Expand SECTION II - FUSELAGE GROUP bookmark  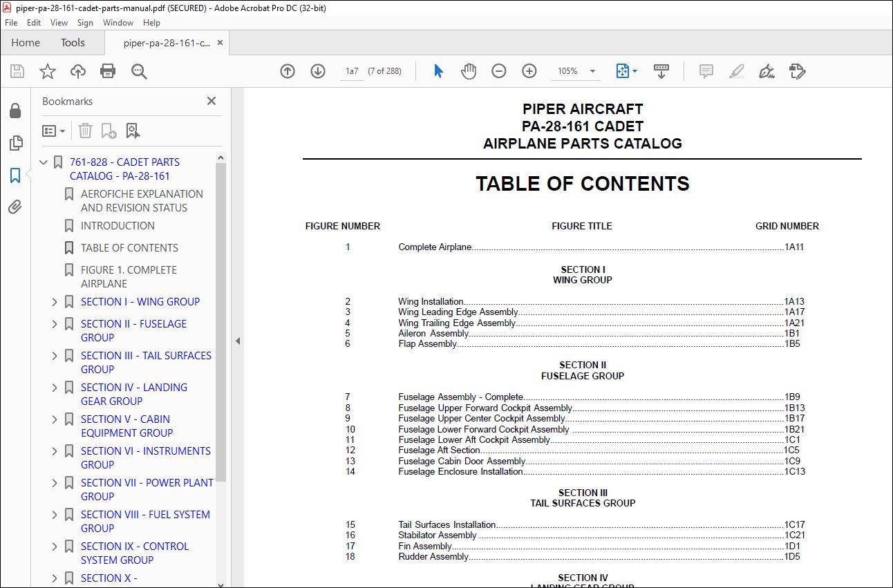coord(55,324)
